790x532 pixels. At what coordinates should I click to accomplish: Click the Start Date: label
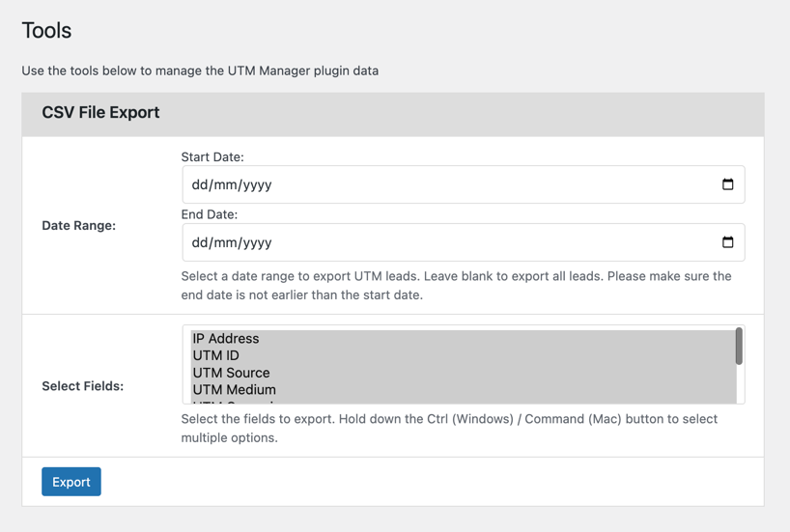tap(212, 156)
